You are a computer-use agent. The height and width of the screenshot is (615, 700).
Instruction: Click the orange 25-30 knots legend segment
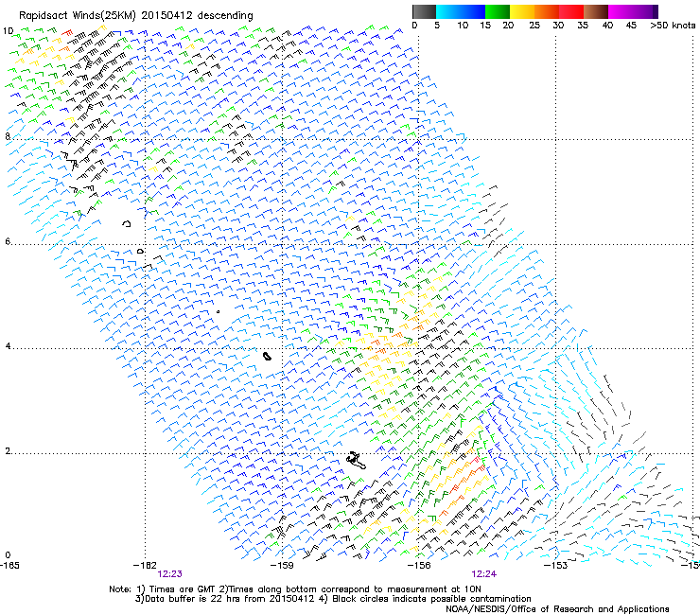click(547, 11)
